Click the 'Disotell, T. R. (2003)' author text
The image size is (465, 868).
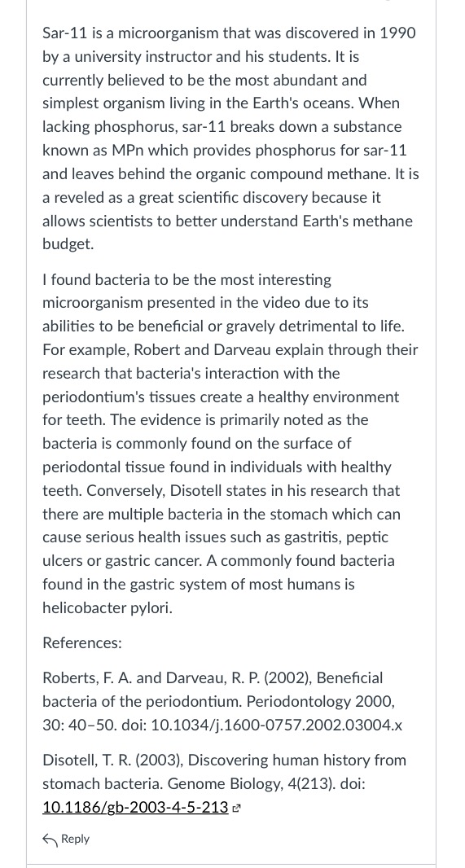click(113, 761)
